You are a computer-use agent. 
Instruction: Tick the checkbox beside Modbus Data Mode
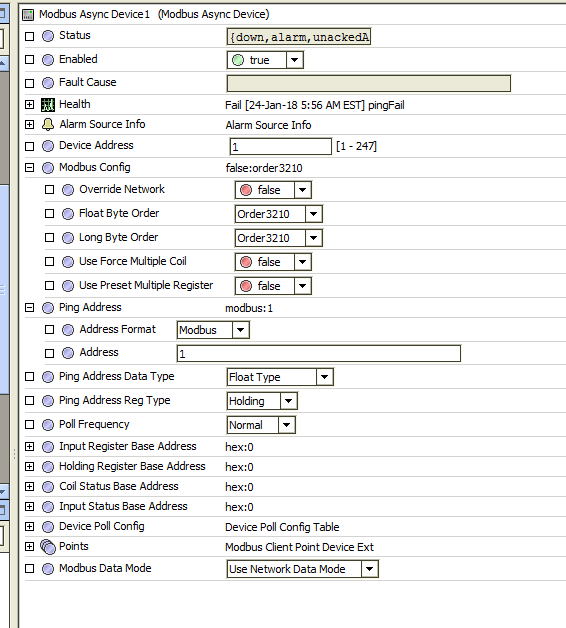(x=29, y=568)
